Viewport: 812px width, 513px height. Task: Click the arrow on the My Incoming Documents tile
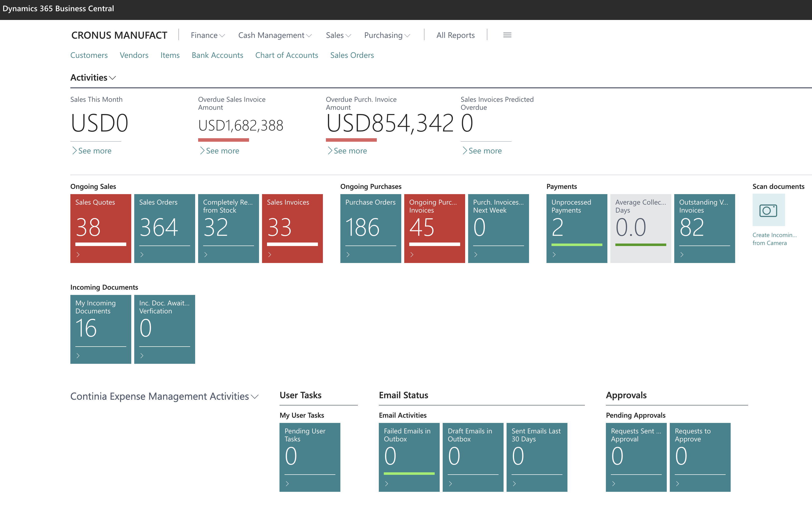[x=78, y=356]
